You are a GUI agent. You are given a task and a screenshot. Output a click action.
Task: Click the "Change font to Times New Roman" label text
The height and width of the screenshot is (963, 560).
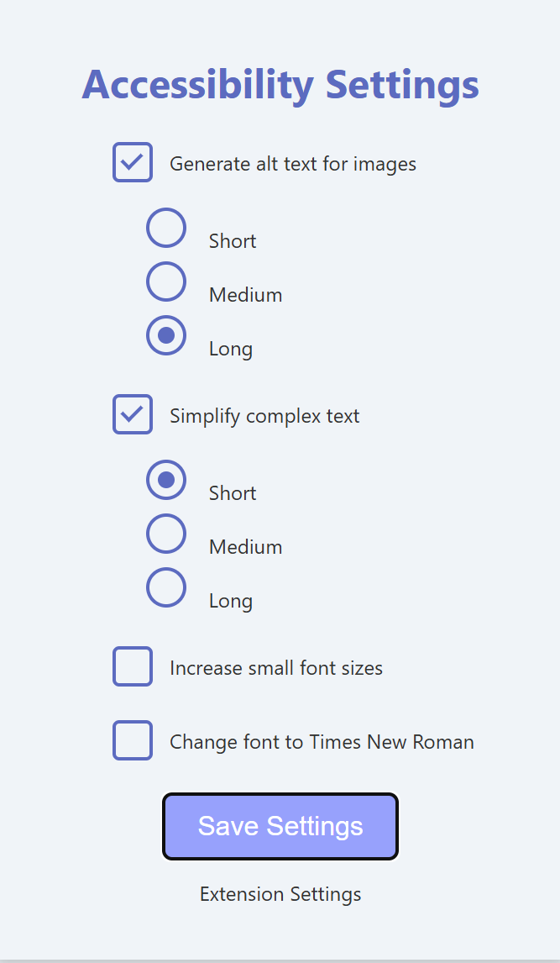pos(322,742)
